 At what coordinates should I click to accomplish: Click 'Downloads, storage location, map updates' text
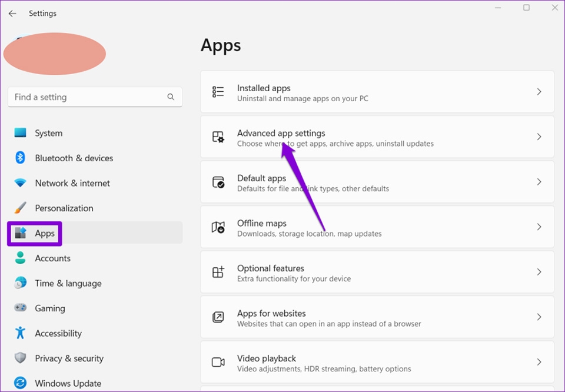[x=309, y=234]
